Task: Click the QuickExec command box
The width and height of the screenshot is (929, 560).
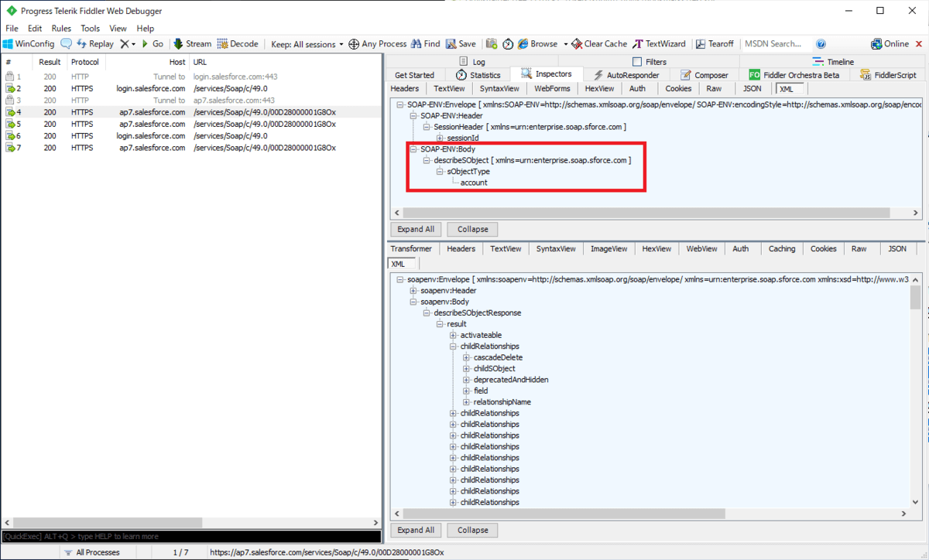Action: tap(191, 536)
